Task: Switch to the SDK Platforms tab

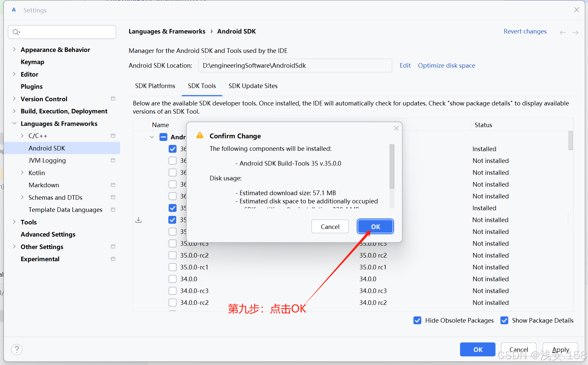Action: click(x=155, y=86)
